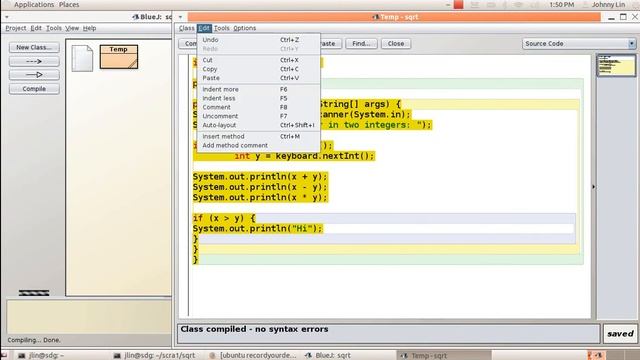Choose Indent less from Edit menu

click(258, 98)
